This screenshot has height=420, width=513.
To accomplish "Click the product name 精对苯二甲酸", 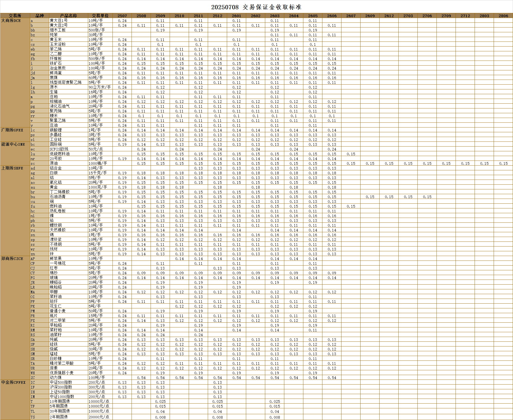I will (62, 363).
